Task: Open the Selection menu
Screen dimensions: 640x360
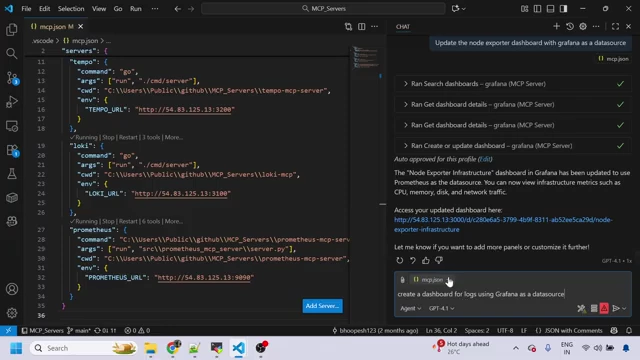Action: point(71,9)
